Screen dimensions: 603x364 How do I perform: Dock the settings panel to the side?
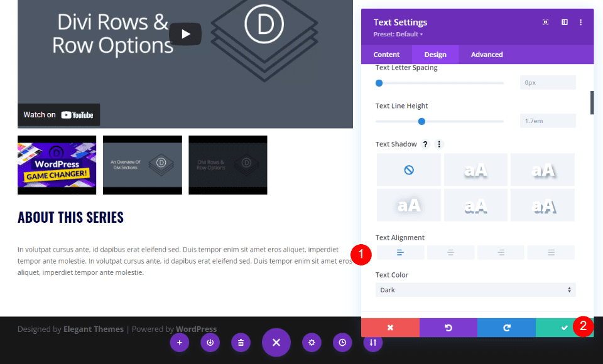pos(564,22)
